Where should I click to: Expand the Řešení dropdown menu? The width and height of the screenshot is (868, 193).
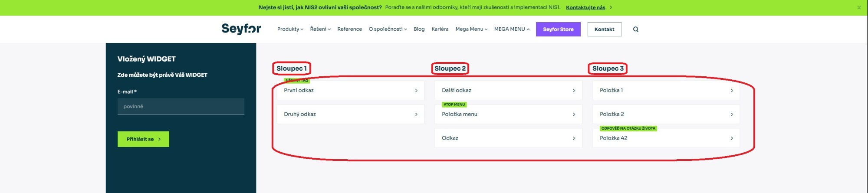320,29
